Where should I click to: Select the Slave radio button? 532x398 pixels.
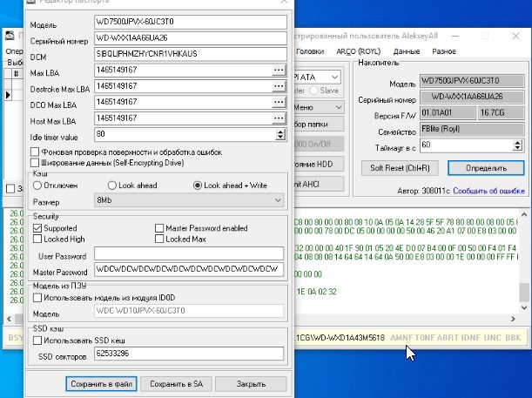(313, 91)
